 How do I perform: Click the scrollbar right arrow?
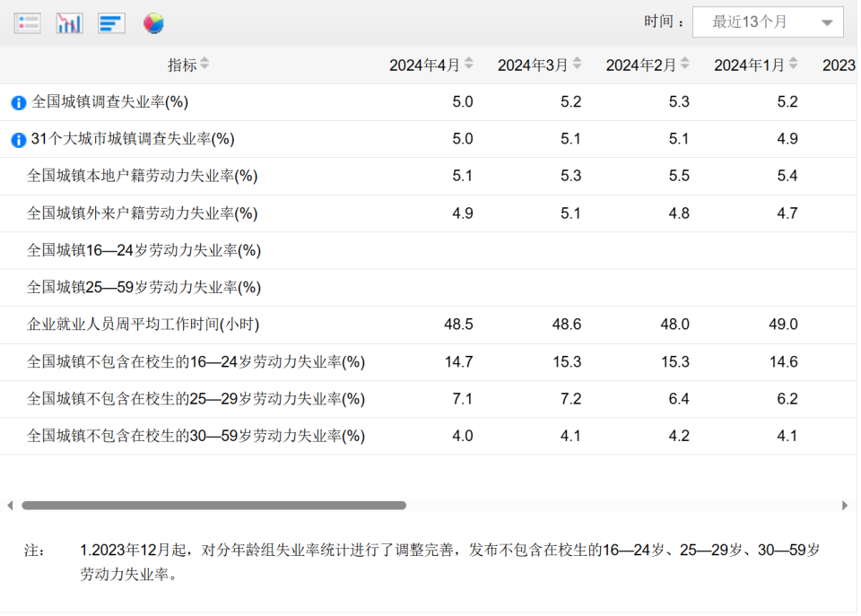[845, 505]
